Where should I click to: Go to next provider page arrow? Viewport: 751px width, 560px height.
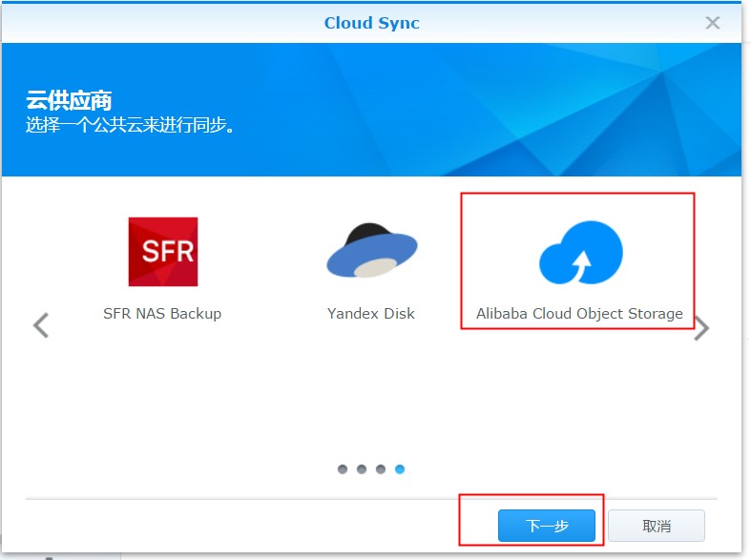click(701, 328)
